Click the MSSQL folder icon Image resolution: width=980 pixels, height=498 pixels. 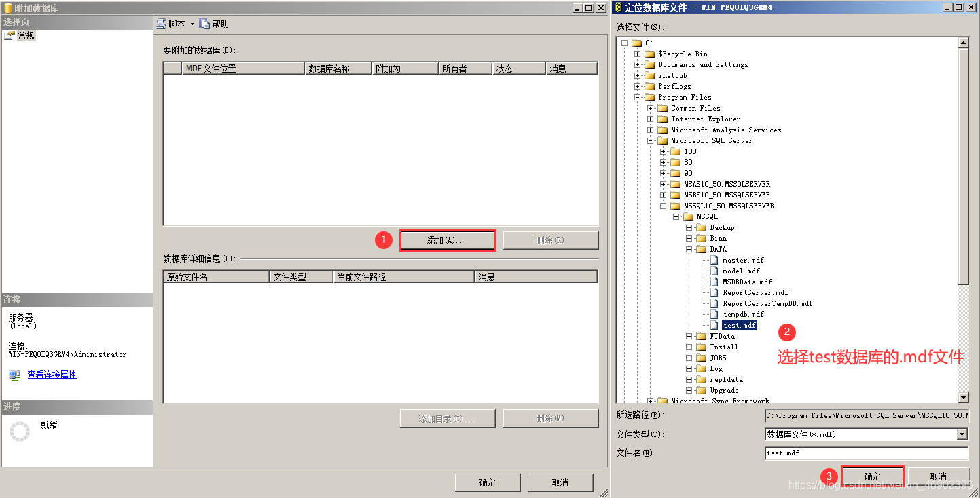[x=688, y=216]
